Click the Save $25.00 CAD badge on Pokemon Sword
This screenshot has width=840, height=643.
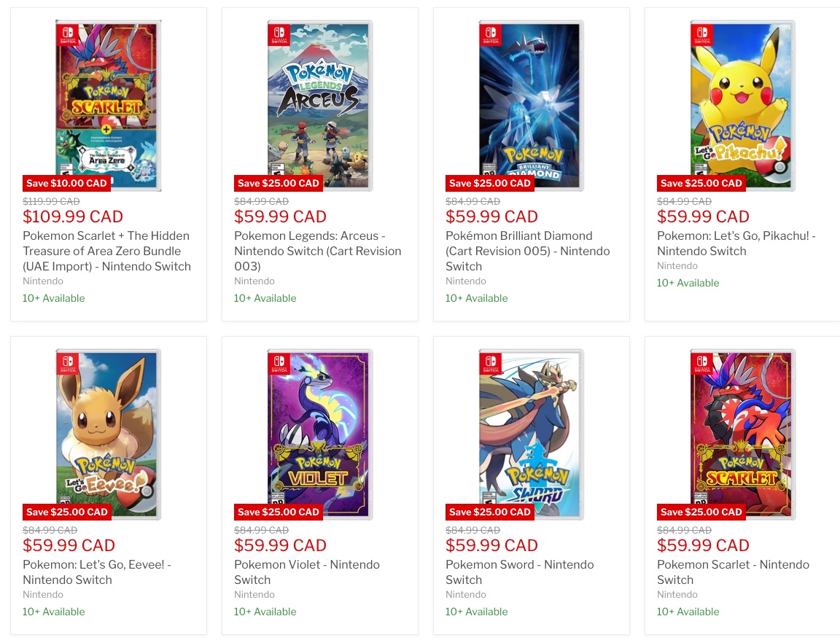tap(490, 512)
